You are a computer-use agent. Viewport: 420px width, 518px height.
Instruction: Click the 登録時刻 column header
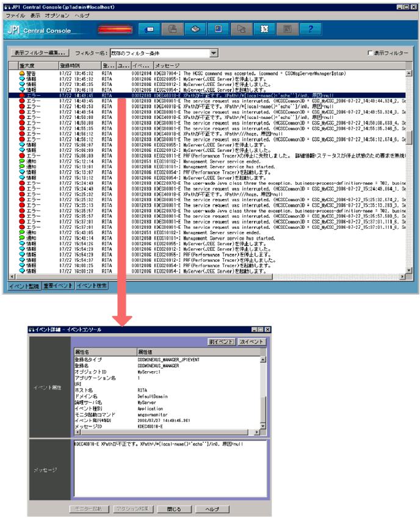[x=79, y=65]
